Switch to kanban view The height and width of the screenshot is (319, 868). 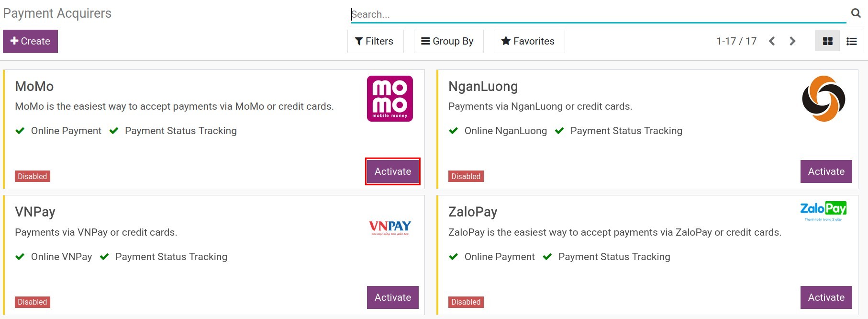pos(827,41)
